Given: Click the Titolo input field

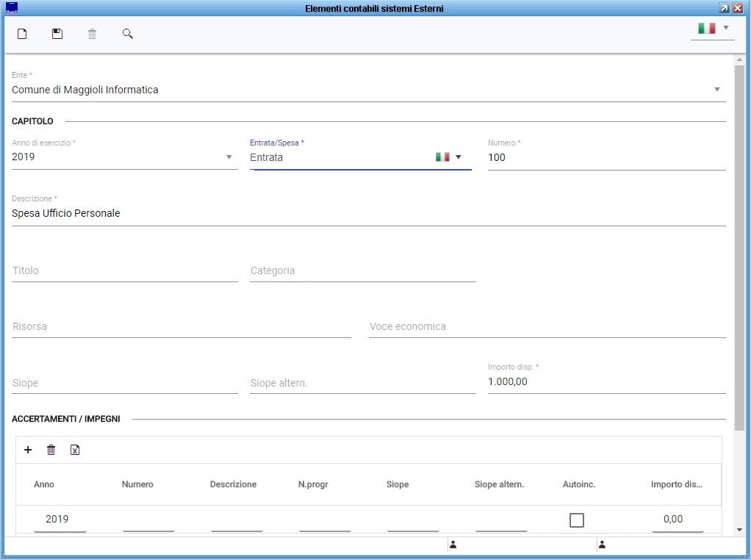Looking at the screenshot, I should [125, 270].
